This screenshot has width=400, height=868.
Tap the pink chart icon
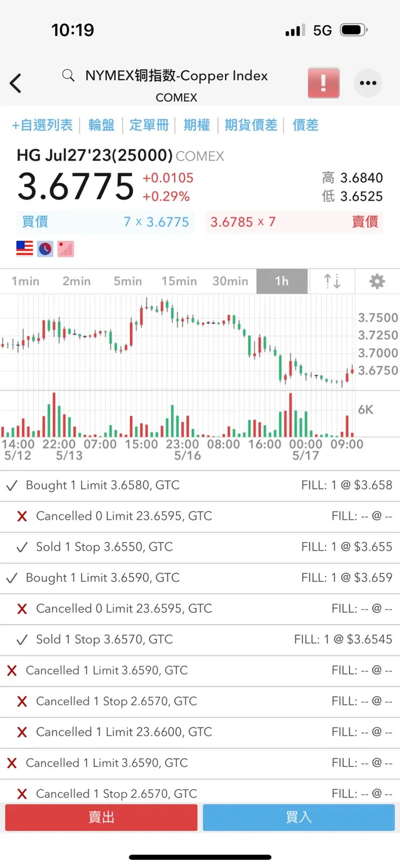point(65,248)
